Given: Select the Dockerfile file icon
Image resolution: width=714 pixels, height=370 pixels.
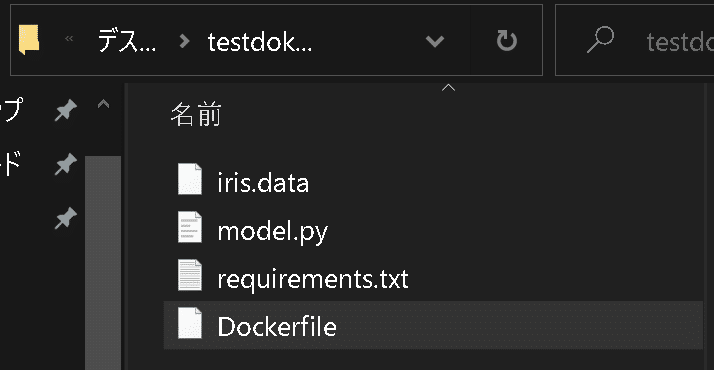Looking at the screenshot, I should (x=190, y=323).
